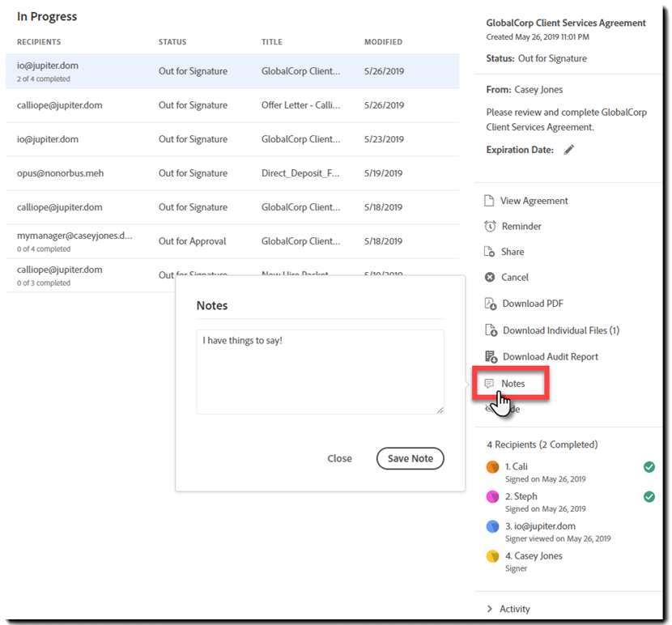Screen dimensions: 672x625
Task: Click Cali's green signed checkmark
Action: click(x=649, y=467)
